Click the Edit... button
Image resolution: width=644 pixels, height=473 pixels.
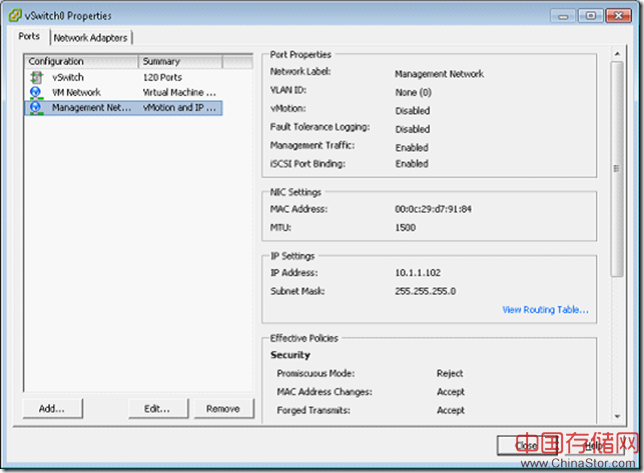point(158,409)
